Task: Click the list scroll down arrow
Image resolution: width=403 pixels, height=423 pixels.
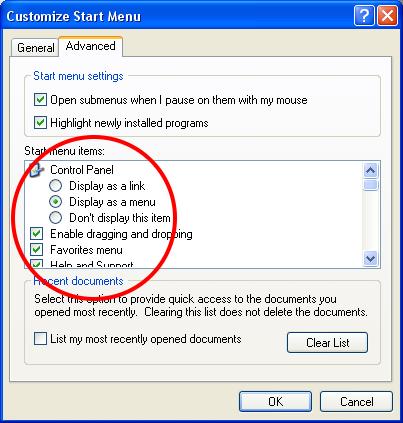Action: pyautogui.click(x=371, y=258)
